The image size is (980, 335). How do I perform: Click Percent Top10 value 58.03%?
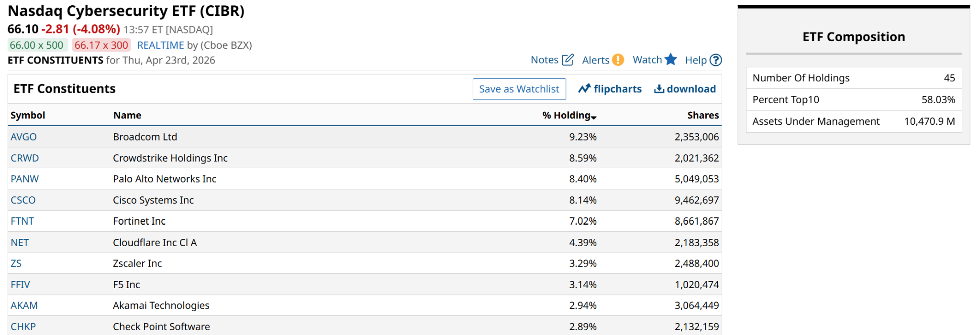938,99
